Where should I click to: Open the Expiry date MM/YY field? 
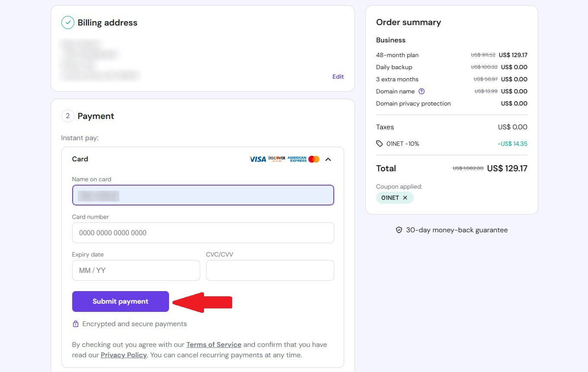point(136,270)
